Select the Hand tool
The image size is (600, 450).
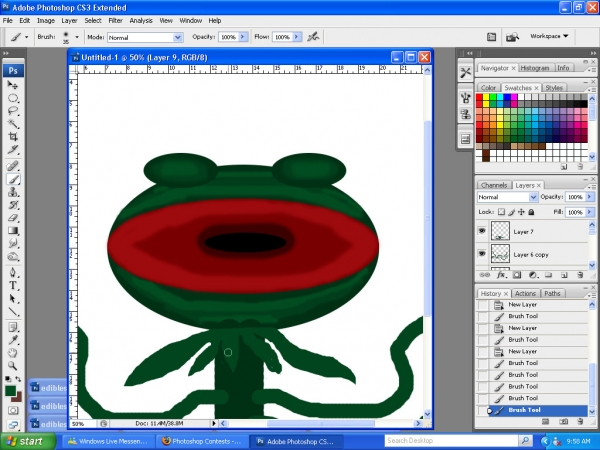coord(13,353)
